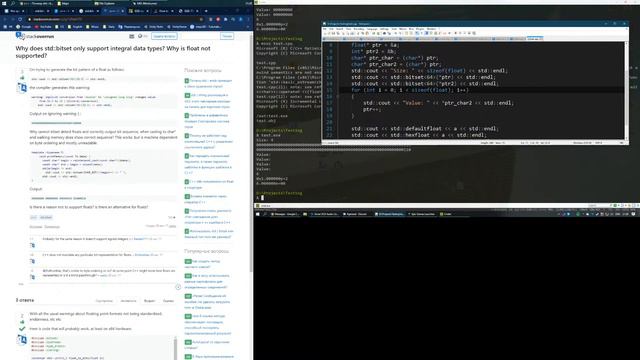640x360 pixels.
Task: Click code line with std::defaultfloat
Action: tap(424, 129)
